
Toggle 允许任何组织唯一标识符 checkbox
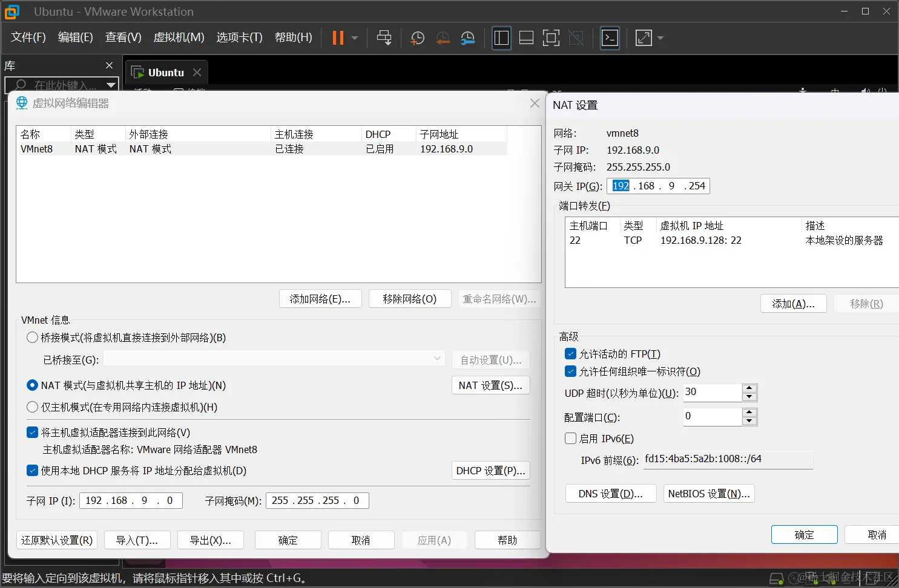click(570, 371)
